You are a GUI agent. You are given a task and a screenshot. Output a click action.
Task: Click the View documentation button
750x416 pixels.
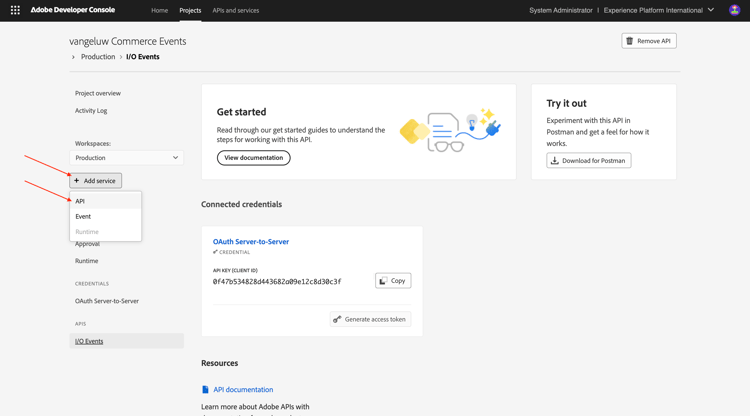click(254, 158)
